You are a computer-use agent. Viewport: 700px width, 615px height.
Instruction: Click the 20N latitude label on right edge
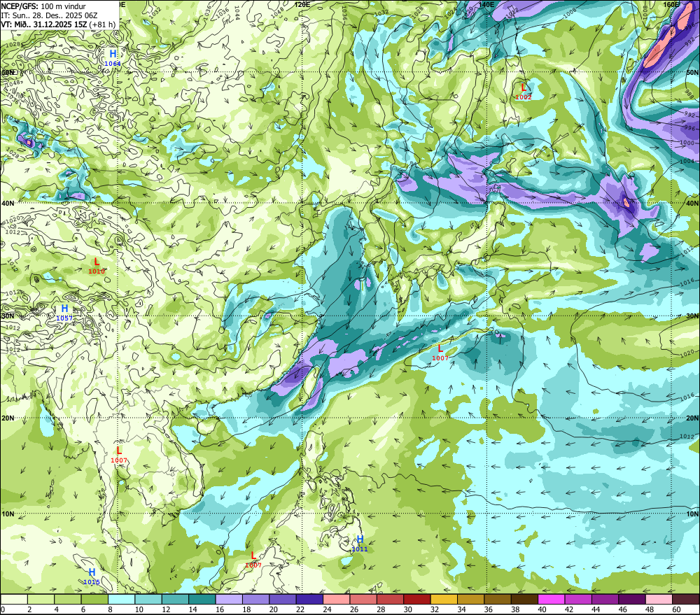tap(692, 418)
